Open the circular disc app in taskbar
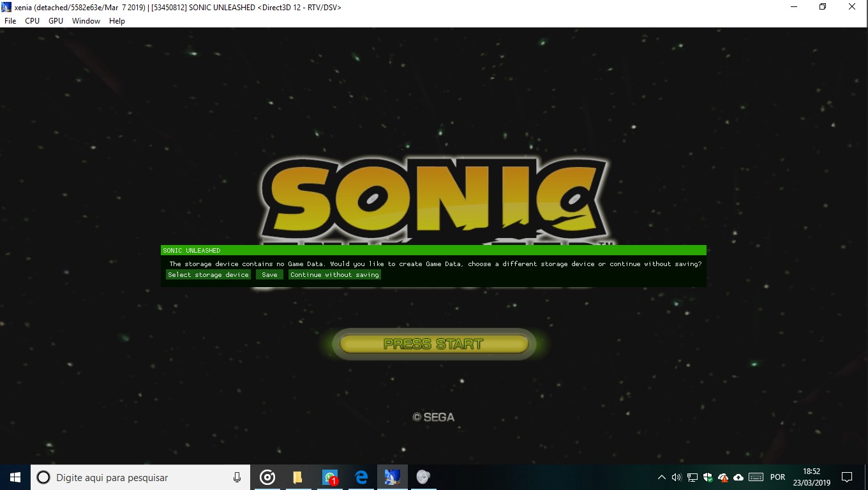 [x=267, y=477]
